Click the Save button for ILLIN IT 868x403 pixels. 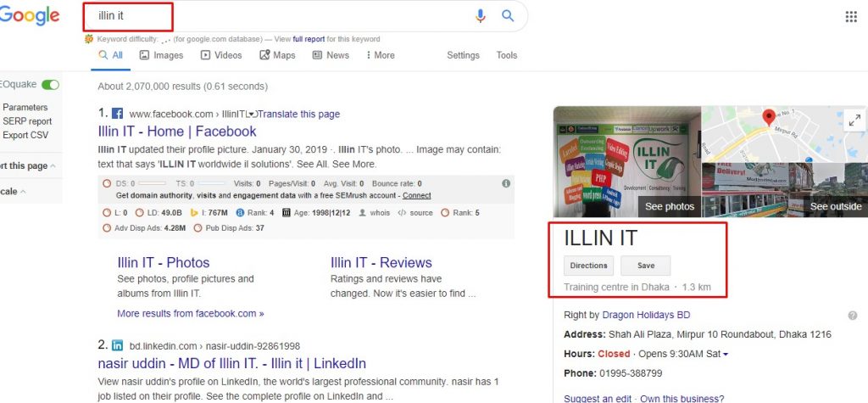click(x=645, y=266)
